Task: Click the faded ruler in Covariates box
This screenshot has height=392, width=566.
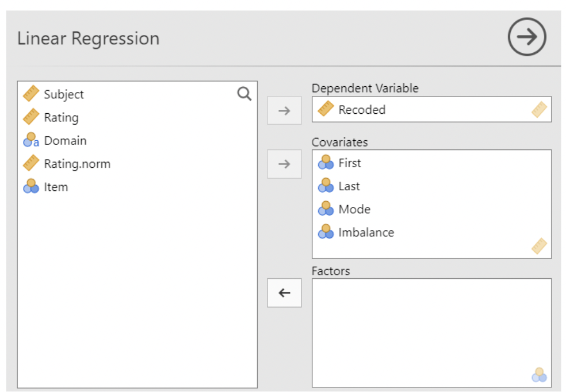Action: click(539, 247)
